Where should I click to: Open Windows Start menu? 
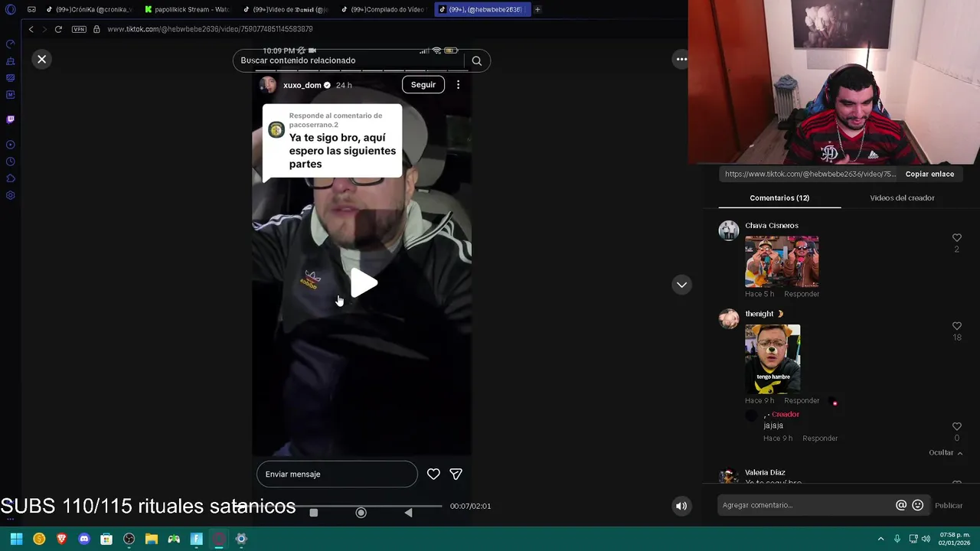pos(16,539)
